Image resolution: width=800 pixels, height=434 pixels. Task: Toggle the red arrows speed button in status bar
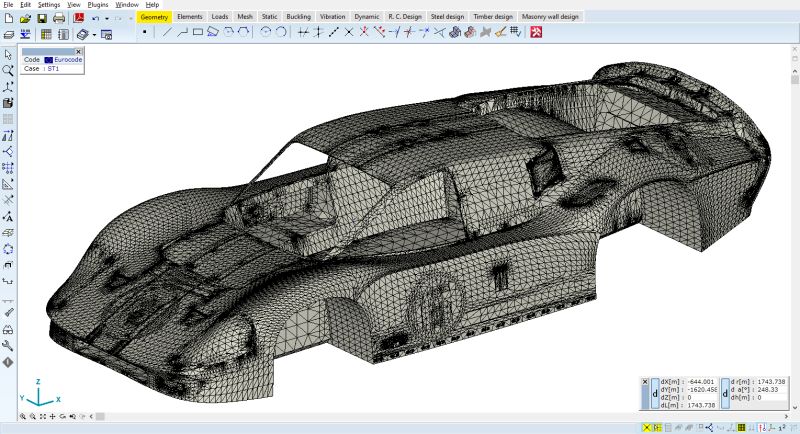(x=762, y=428)
